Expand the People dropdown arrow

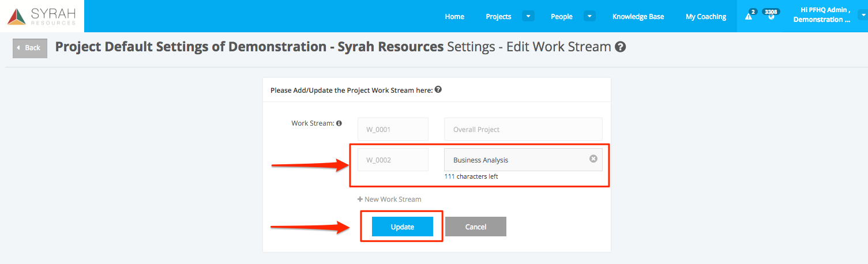[x=589, y=16]
